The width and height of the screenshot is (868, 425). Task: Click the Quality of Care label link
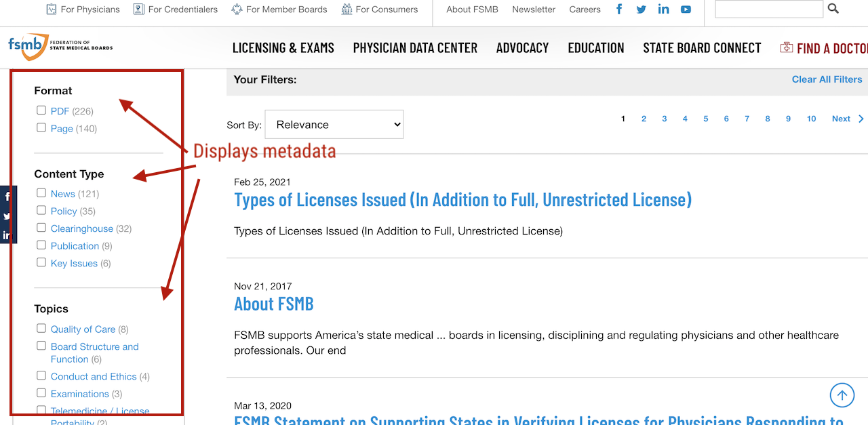(x=83, y=329)
